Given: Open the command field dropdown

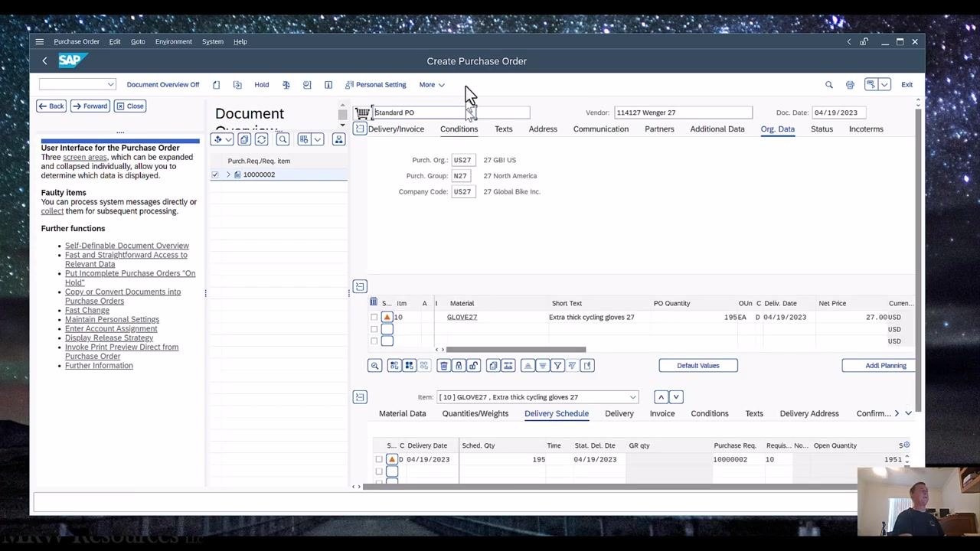Looking at the screenshot, I should [111, 85].
